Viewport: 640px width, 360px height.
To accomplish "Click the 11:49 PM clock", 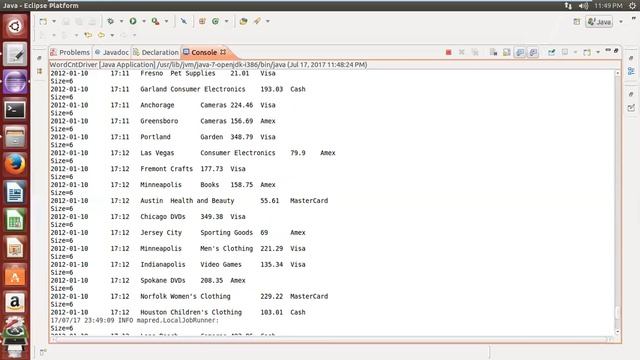I will coord(608,6).
